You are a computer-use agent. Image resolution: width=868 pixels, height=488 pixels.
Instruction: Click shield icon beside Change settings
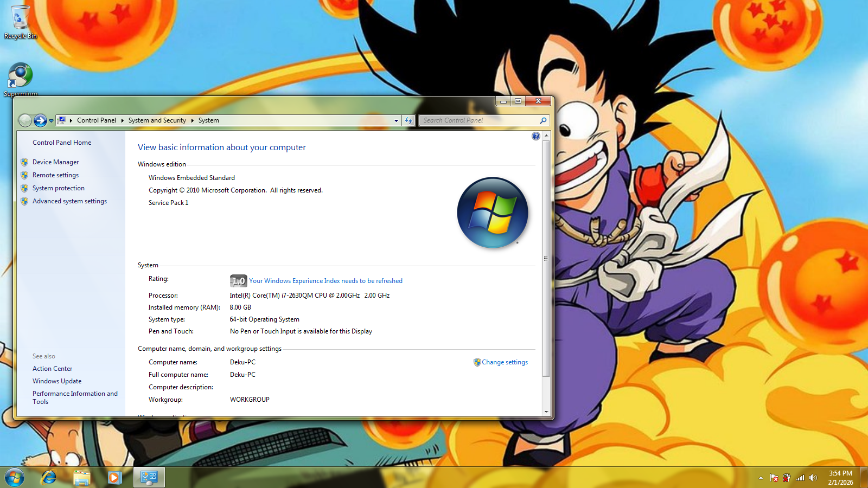477,362
